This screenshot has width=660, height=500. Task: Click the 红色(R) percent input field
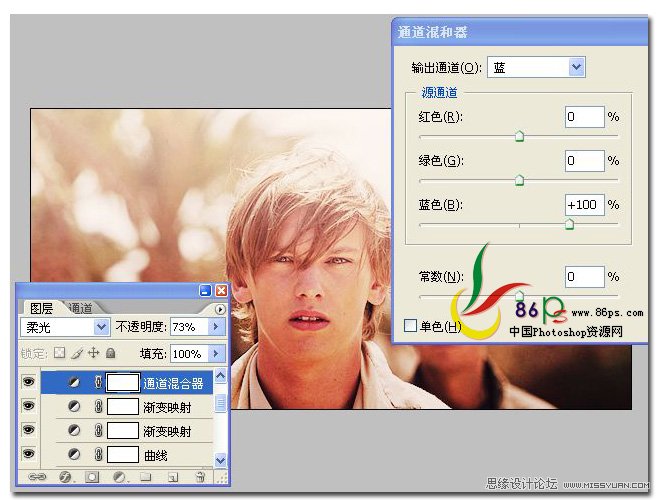pyautogui.click(x=585, y=117)
